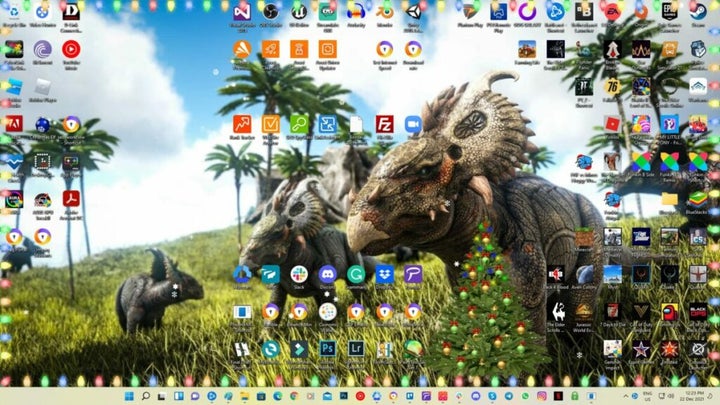Launch the FileZilla desktop shortcut

384,124
